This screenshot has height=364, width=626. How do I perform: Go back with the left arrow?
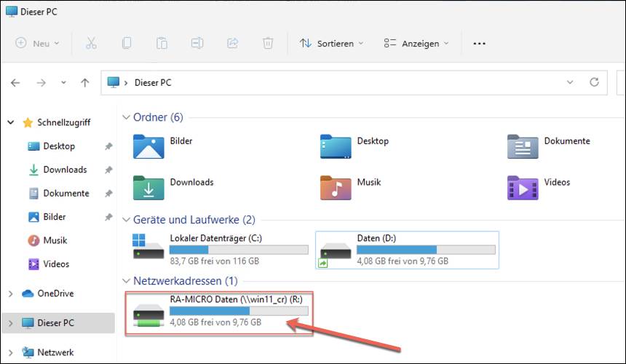pyautogui.click(x=15, y=82)
